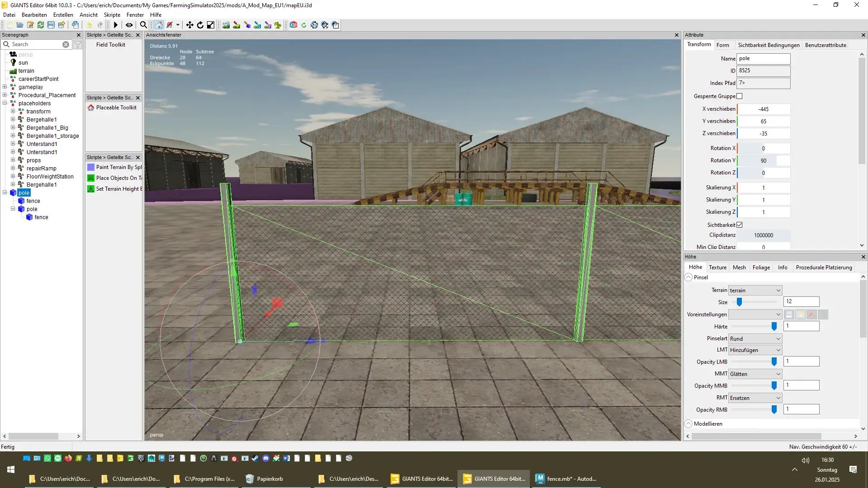Click the eye visibility toolbar icon
The width and height of the screenshot is (868, 488).
(129, 25)
